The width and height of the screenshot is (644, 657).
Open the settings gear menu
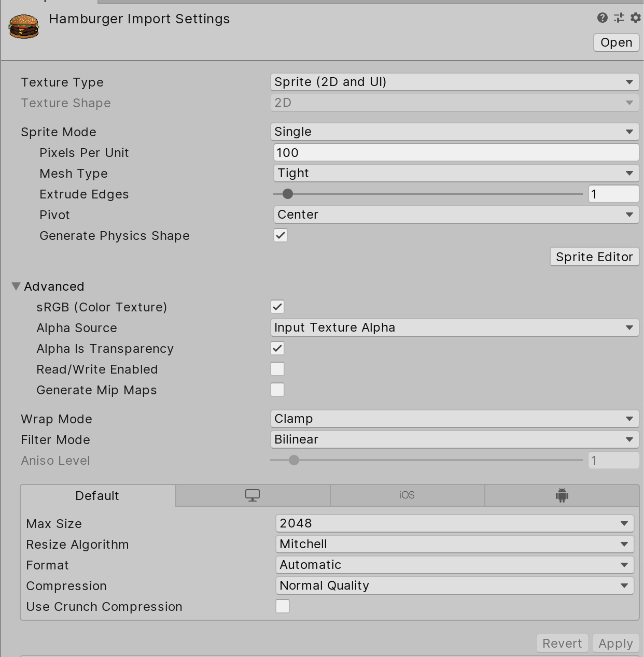click(635, 18)
